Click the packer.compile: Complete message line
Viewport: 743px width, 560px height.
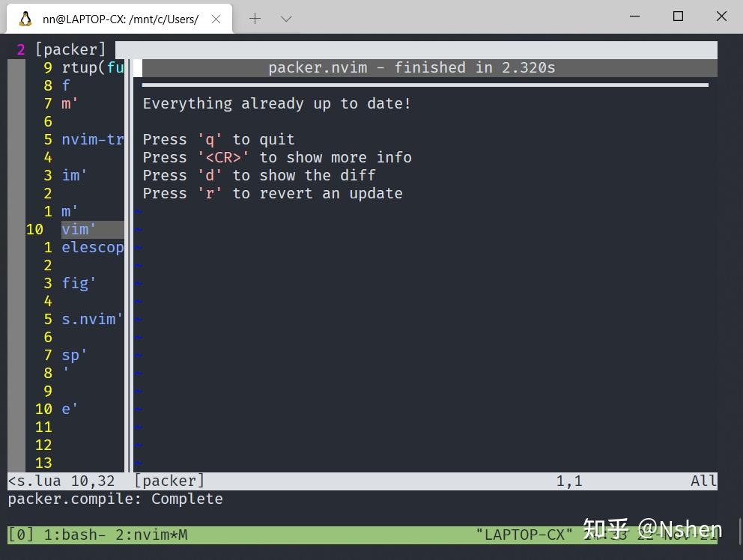tap(115, 499)
